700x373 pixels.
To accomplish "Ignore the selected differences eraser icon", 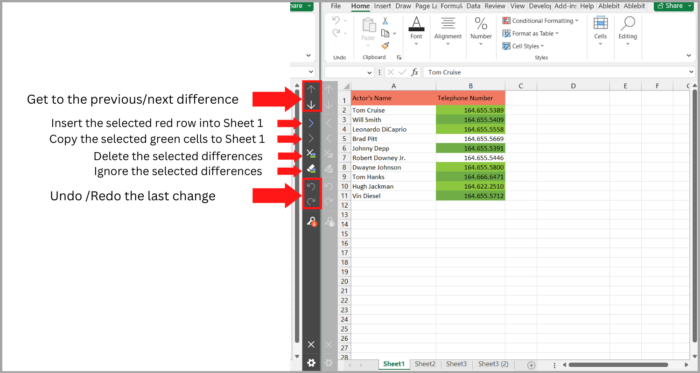I will [x=311, y=169].
